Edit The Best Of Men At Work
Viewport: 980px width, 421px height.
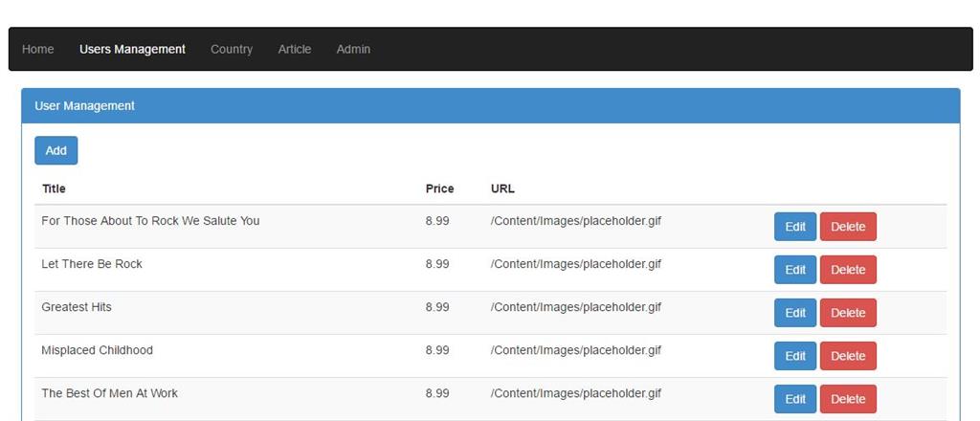click(795, 399)
